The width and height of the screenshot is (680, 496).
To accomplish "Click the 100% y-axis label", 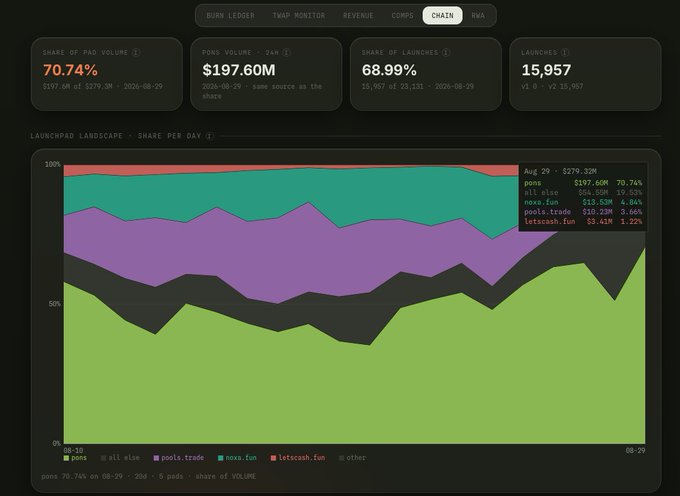I will coord(53,164).
